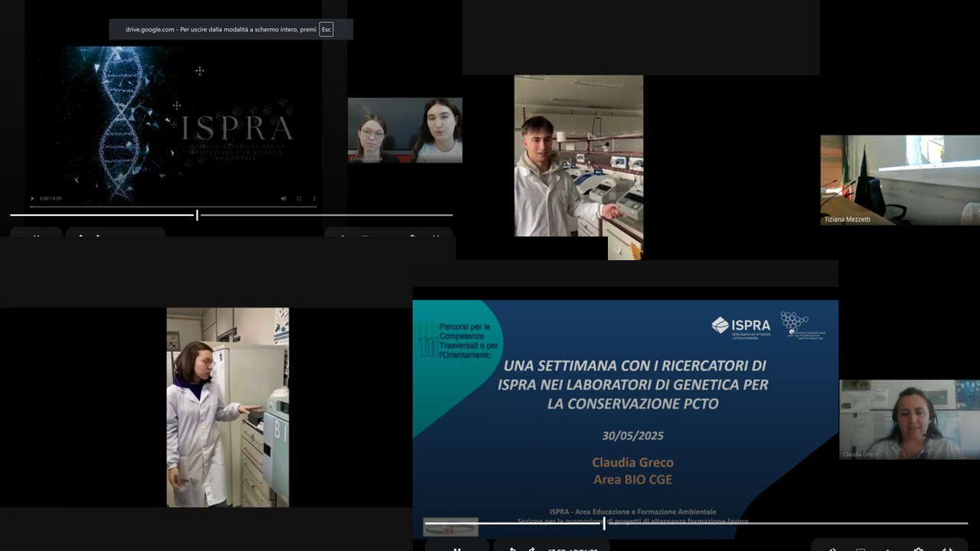Click the preview thumbnail on lower-right timeline
The height and width of the screenshot is (551, 980).
pyautogui.click(x=451, y=527)
